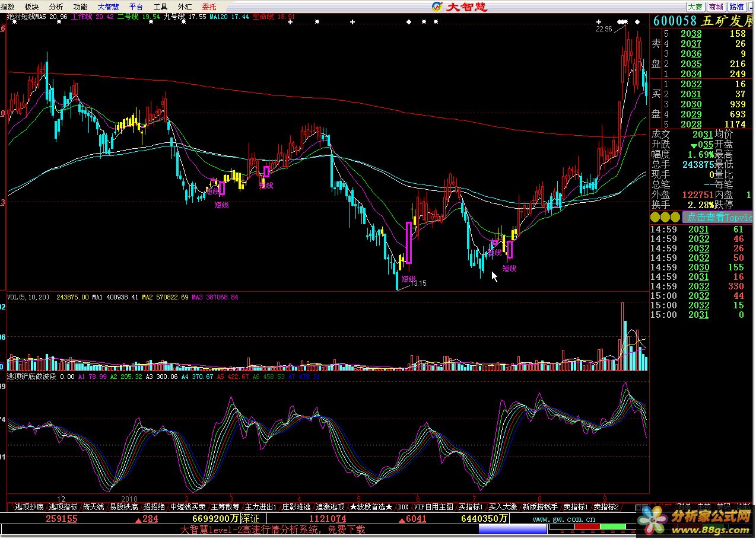The height and width of the screenshot is (539, 756).
Task: Select the 买入大涨 indicator tab
Action: point(503,507)
